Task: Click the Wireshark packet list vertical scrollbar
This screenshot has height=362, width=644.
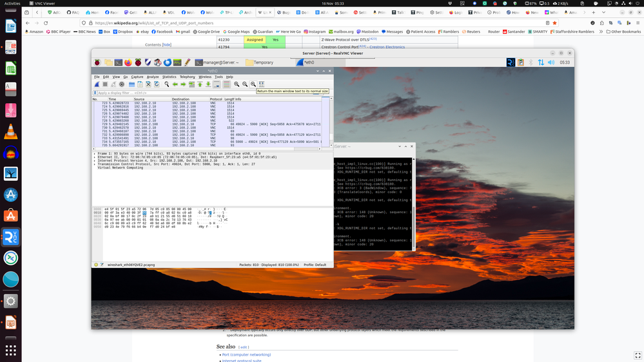Action: [x=331, y=121]
